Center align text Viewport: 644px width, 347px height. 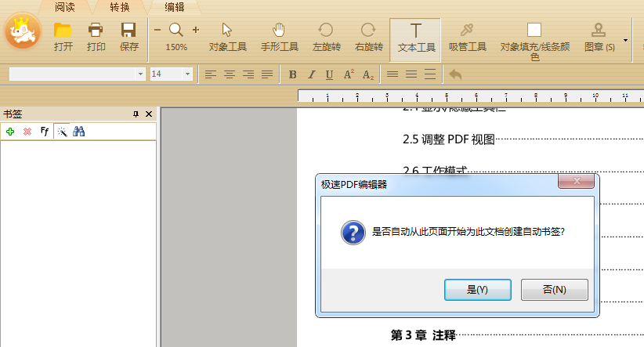(x=230, y=74)
